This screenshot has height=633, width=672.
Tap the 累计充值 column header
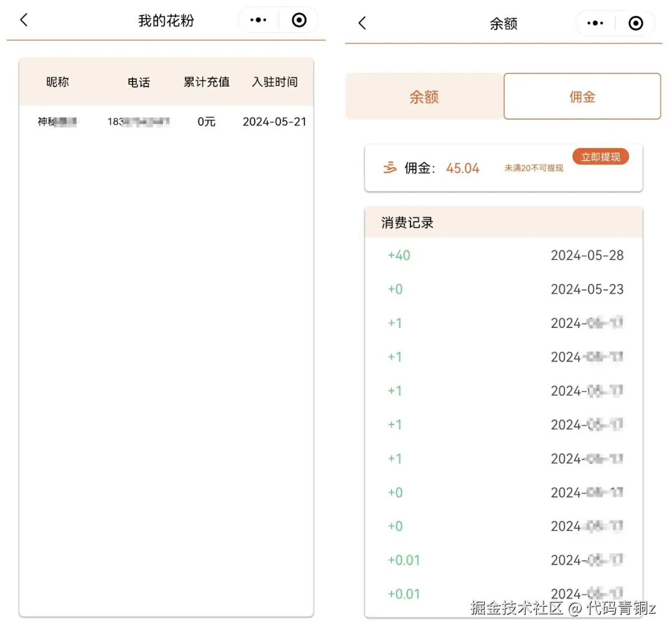tap(206, 82)
